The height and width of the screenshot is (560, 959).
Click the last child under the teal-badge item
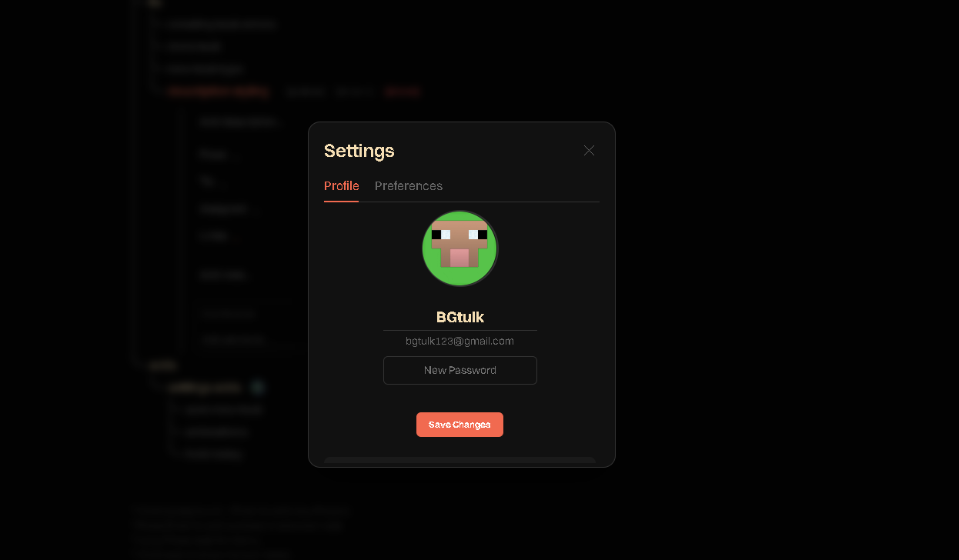(x=213, y=455)
